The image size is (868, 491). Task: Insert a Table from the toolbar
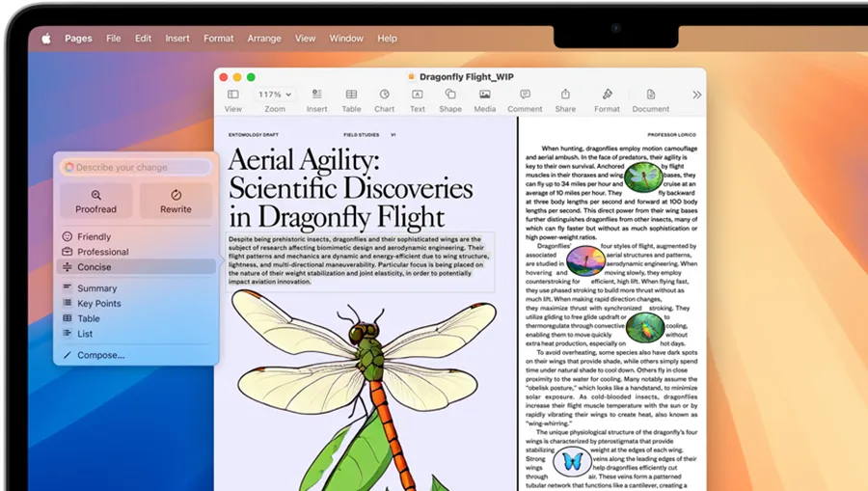pyautogui.click(x=351, y=95)
